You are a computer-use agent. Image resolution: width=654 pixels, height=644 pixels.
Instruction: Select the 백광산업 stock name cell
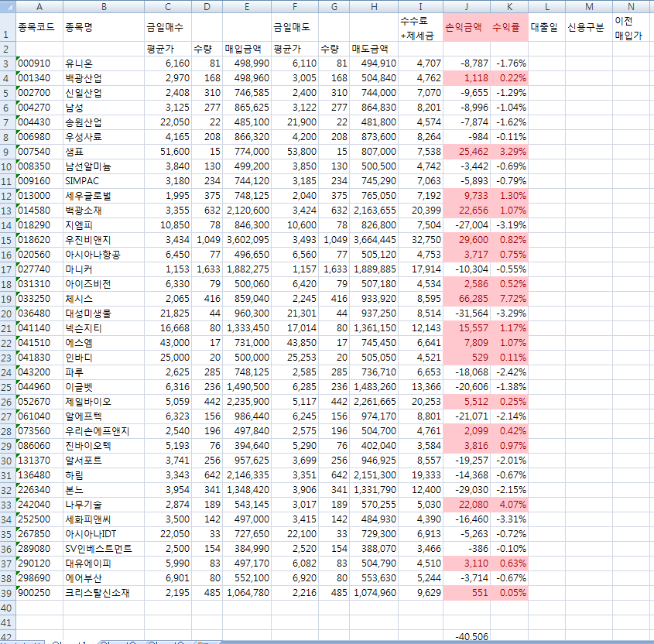pyautogui.click(x=104, y=78)
